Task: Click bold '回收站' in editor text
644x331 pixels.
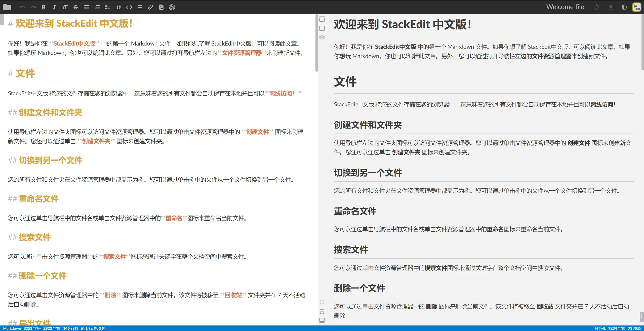Action: coord(233,295)
